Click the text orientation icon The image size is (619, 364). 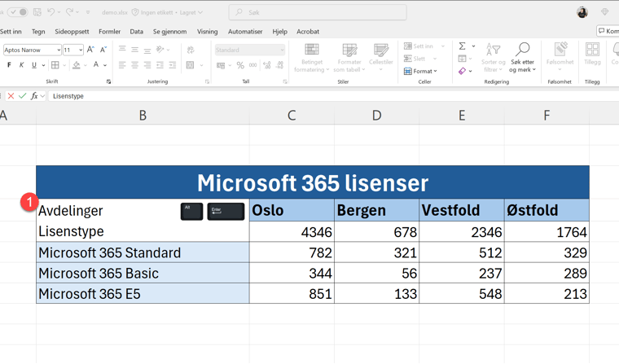[160, 50]
